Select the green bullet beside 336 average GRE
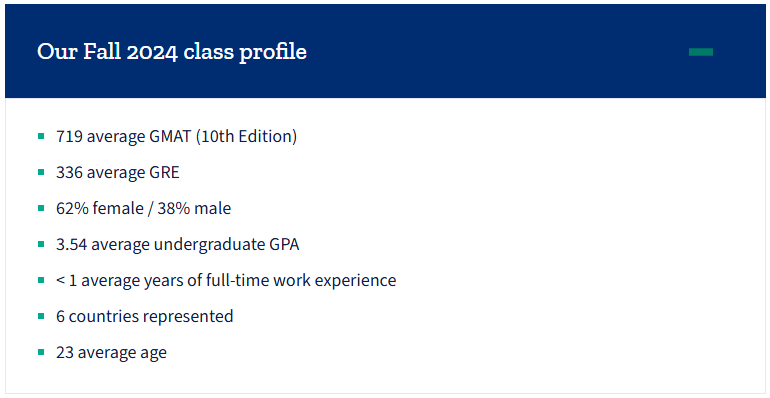 [41, 172]
